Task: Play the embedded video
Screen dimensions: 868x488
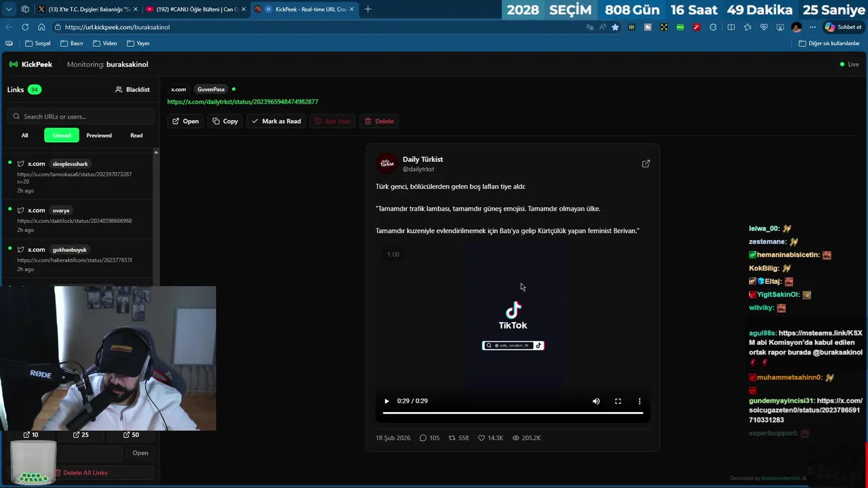Action: [387, 401]
